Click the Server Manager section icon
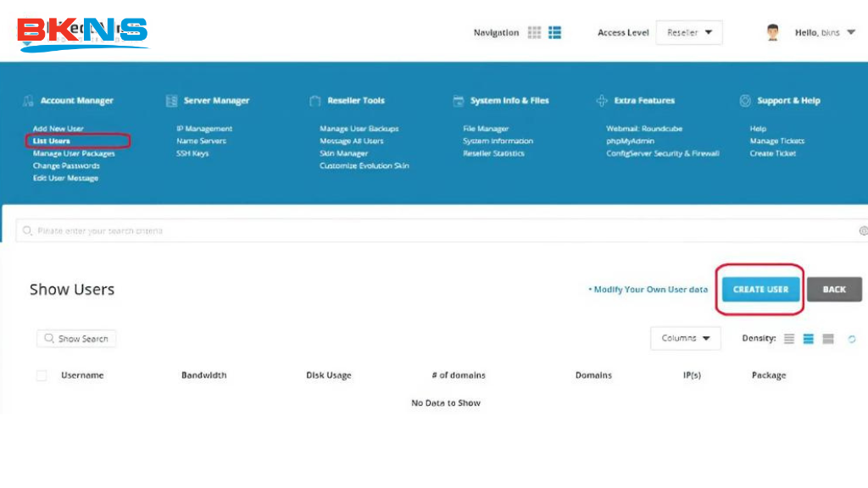The width and height of the screenshot is (868, 488). pos(171,101)
